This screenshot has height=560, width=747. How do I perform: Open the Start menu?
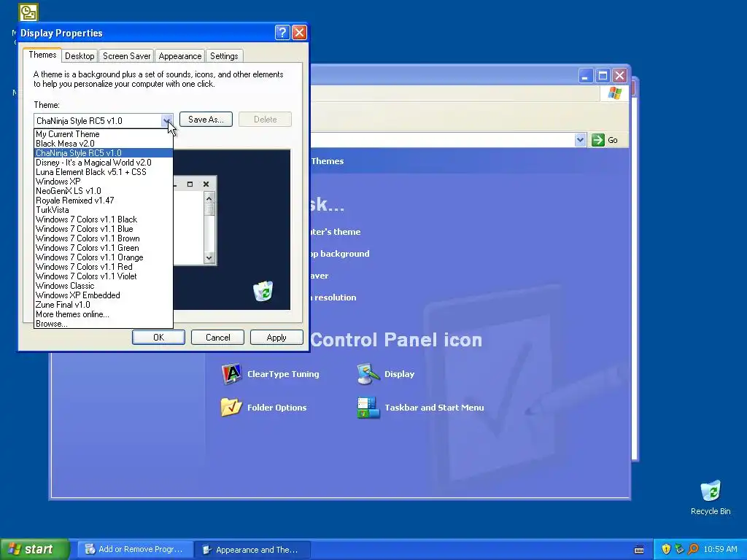[34, 549]
